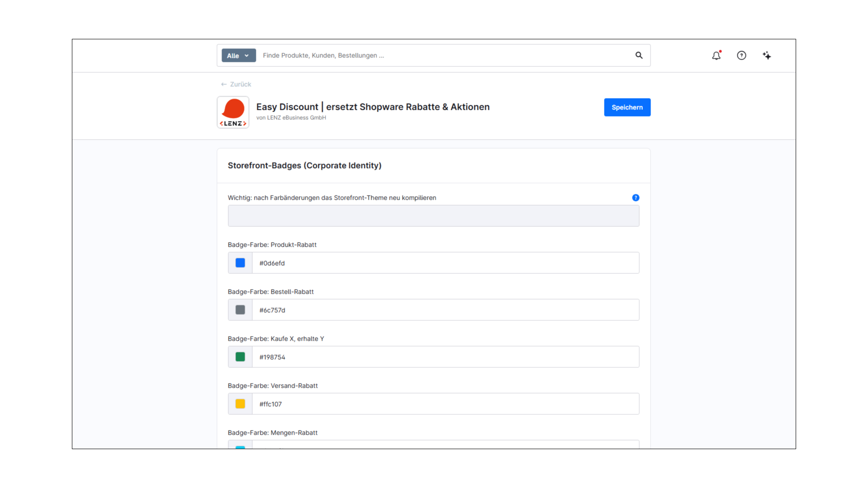Click the Badge-Farbe: Mengen-Rabatt label
868x488 pixels.
coord(273,432)
